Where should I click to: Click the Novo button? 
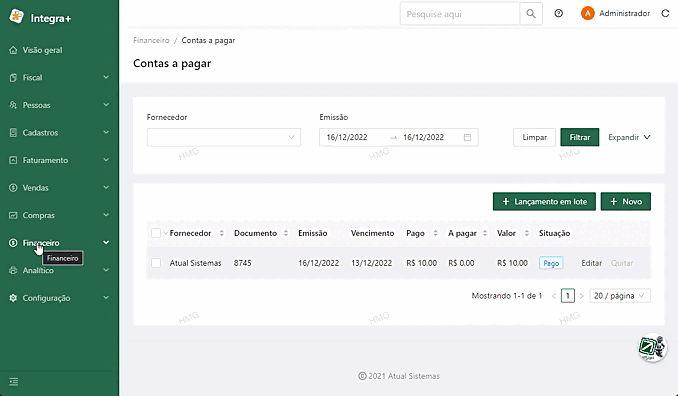pos(626,201)
